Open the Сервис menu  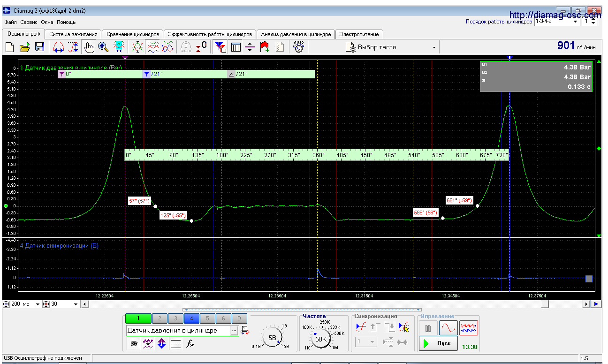click(29, 22)
